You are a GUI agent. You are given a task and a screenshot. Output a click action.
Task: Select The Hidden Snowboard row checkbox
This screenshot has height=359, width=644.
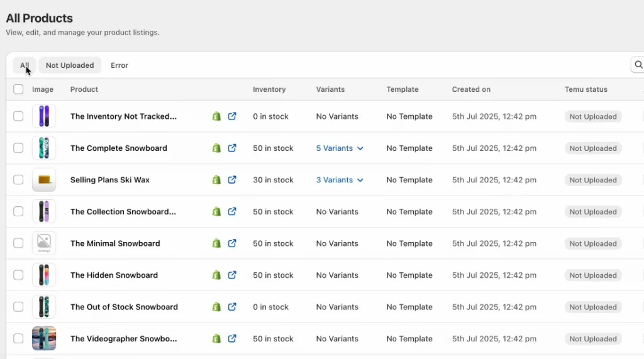(18, 275)
